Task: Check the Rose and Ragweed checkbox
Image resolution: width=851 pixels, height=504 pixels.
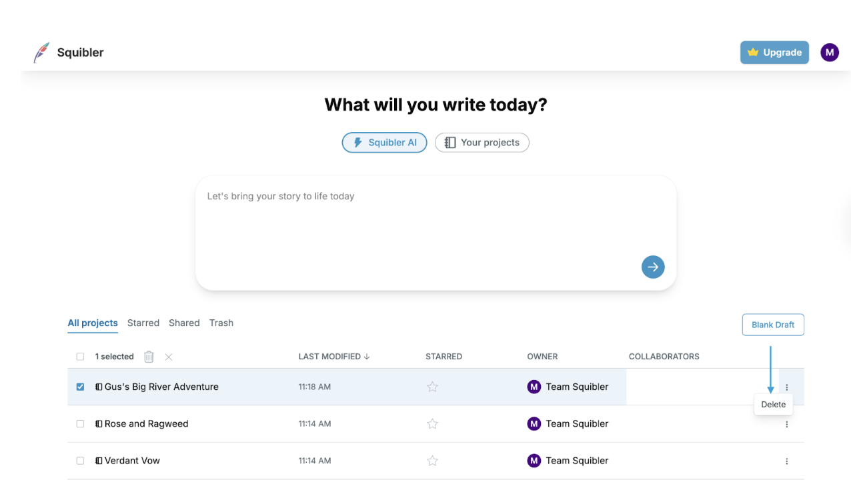Action: tap(81, 423)
